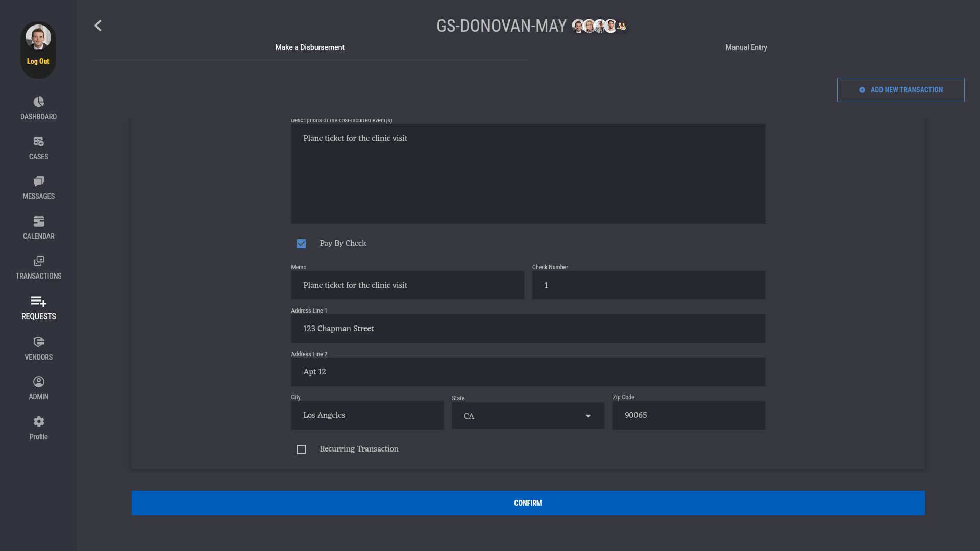This screenshot has width=980, height=551.
Task: Expand the State dropdown showing CA
Action: (528, 416)
